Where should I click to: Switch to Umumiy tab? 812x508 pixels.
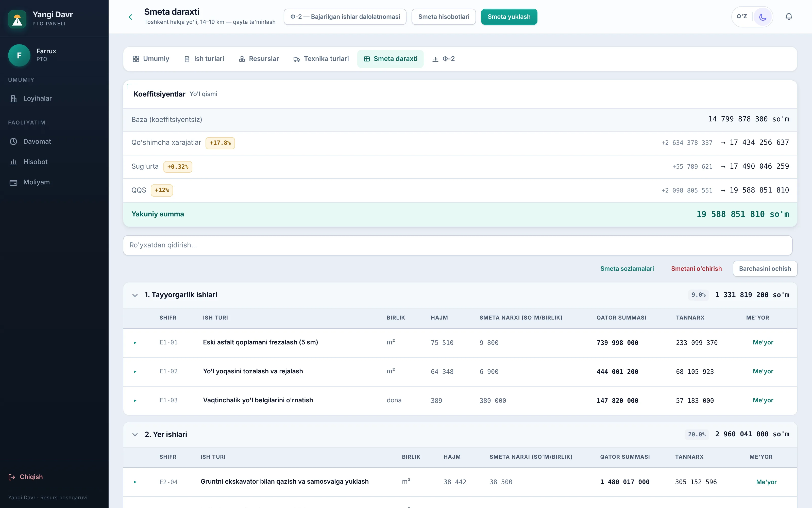tap(151, 59)
